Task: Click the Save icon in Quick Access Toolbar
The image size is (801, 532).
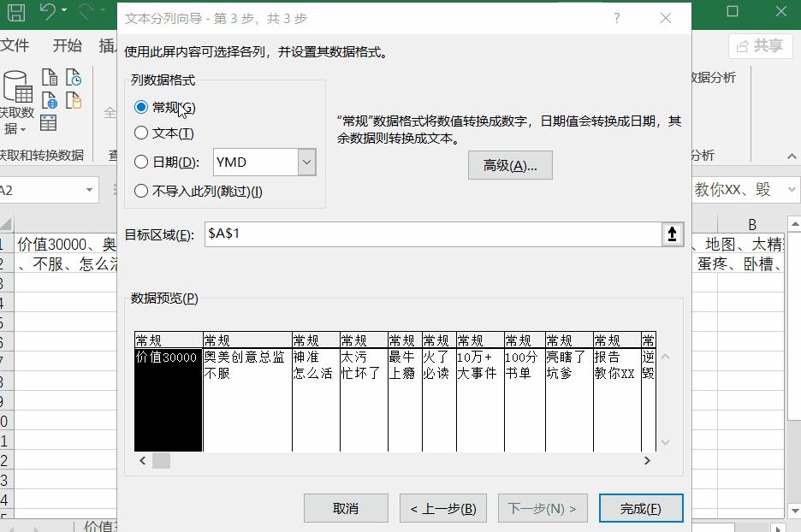Action: click(x=16, y=13)
